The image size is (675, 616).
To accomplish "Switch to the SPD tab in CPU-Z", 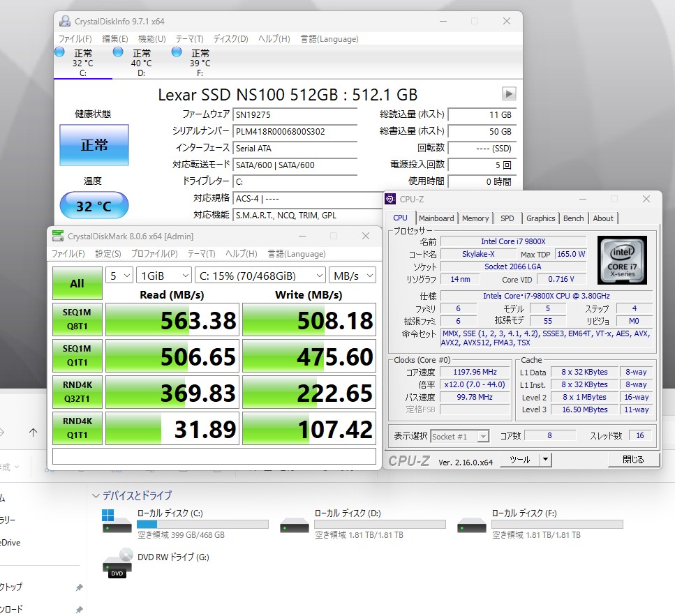I will click(507, 218).
